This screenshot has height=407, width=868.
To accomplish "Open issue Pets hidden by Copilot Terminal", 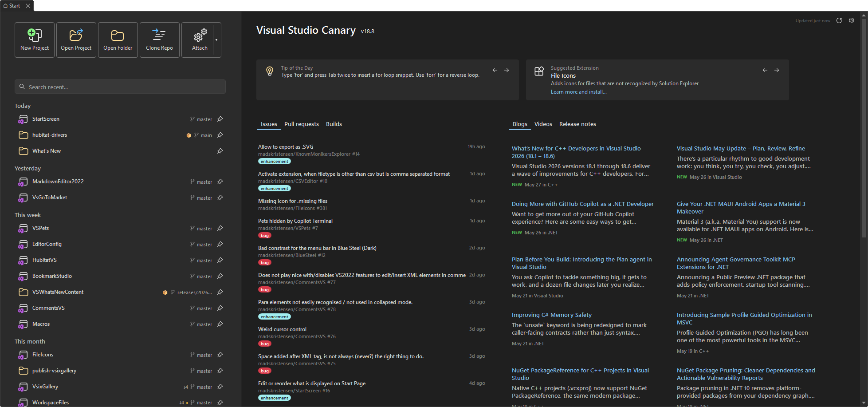I will 295,221.
